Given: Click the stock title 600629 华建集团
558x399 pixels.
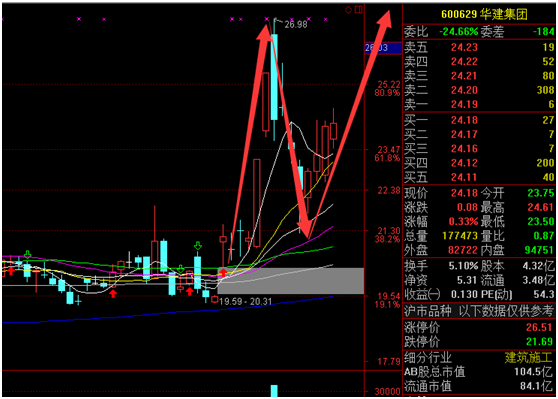Looking at the screenshot, I should [484, 14].
